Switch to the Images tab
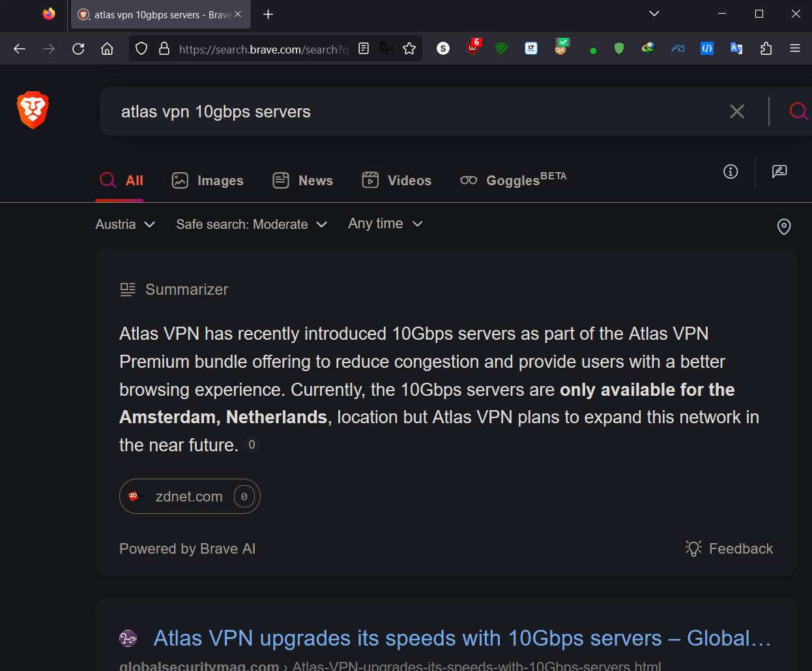 pos(207,181)
